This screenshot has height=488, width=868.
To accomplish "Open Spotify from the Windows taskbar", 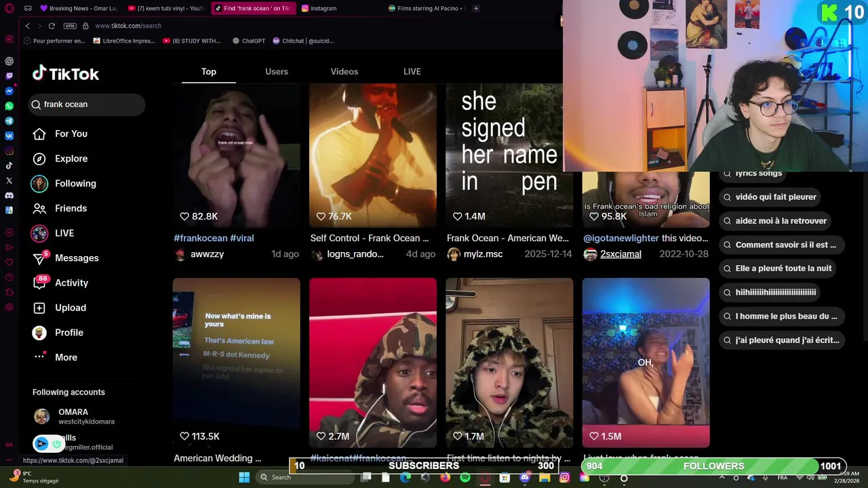I will [465, 477].
